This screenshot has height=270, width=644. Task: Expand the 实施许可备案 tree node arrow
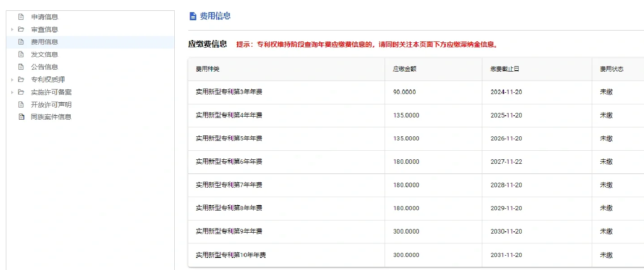(x=12, y=92)
